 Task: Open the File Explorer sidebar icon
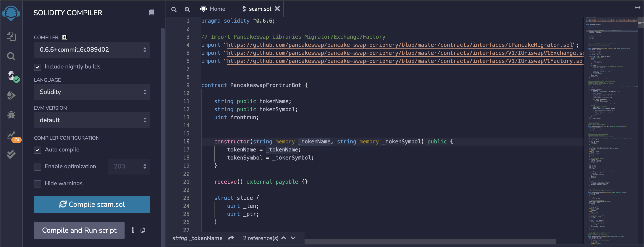[x=11, y=36]
